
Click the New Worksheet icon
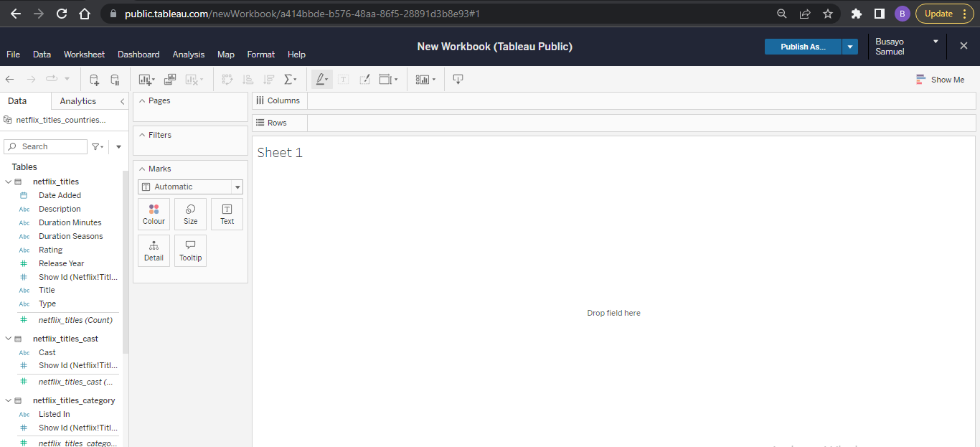(x=146, y=80)
